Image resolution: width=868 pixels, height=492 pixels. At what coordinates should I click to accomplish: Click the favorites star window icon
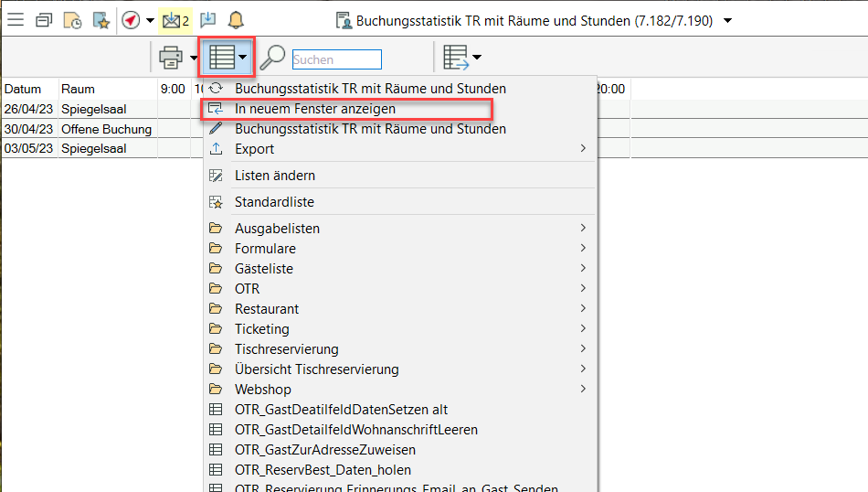pos(101,20)
